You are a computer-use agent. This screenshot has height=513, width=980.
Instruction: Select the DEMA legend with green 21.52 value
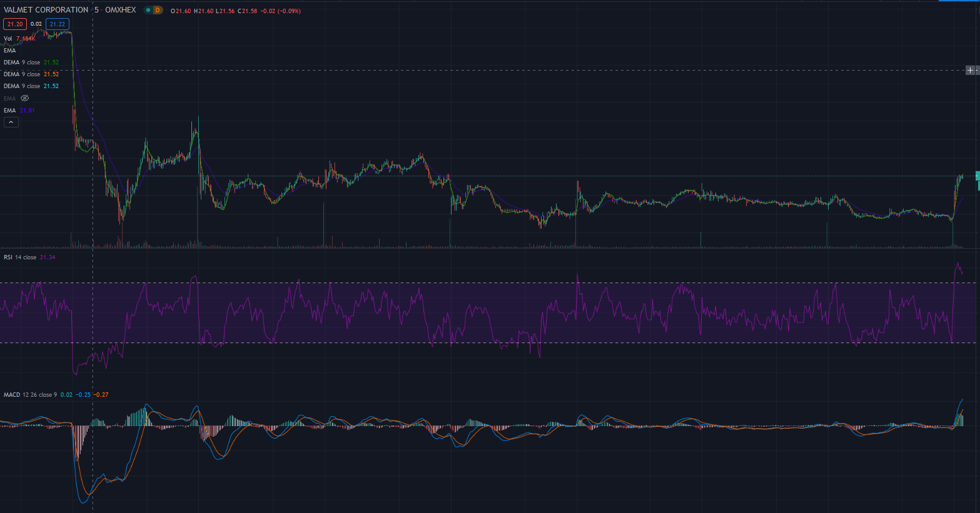pyautogui.click(x=31, y=62)
